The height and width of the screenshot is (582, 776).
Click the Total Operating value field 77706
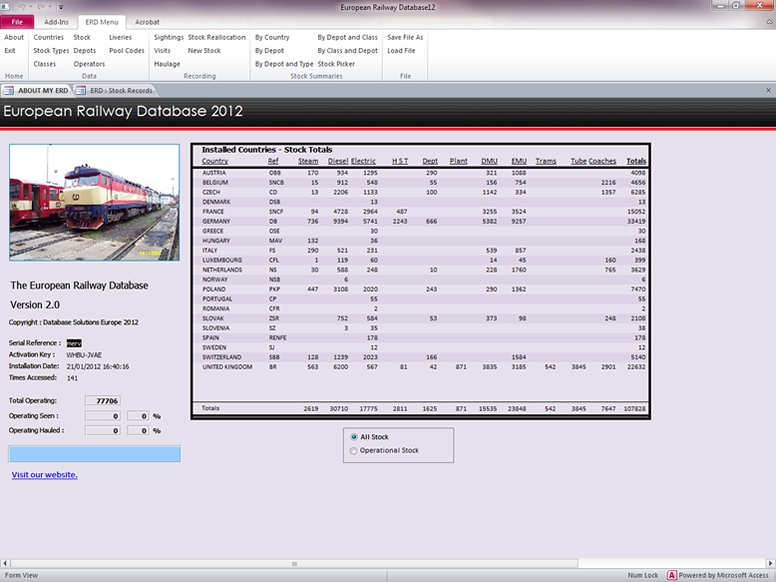[x=103, y=401]
